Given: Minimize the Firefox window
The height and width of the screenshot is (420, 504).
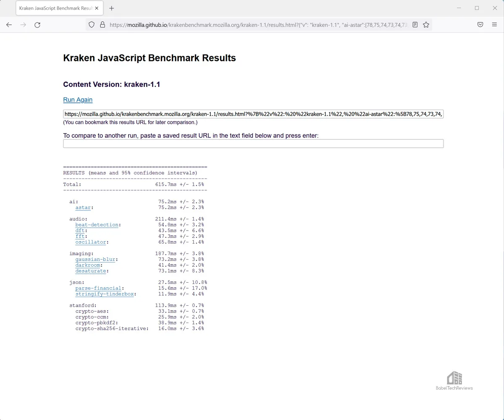Looking at the screenshot, I should click(x=459, y=8).
